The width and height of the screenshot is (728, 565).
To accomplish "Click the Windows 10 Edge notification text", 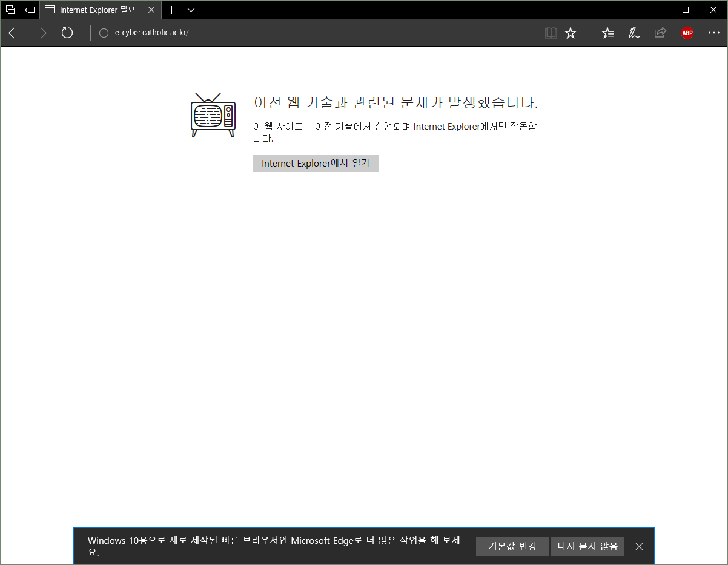I will pyautogui.click(x=274, y=546).
